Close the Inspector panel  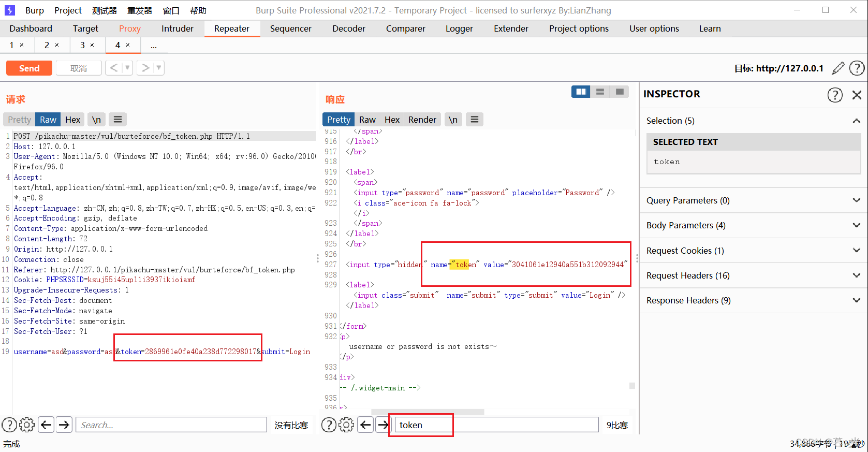(857, 95)
